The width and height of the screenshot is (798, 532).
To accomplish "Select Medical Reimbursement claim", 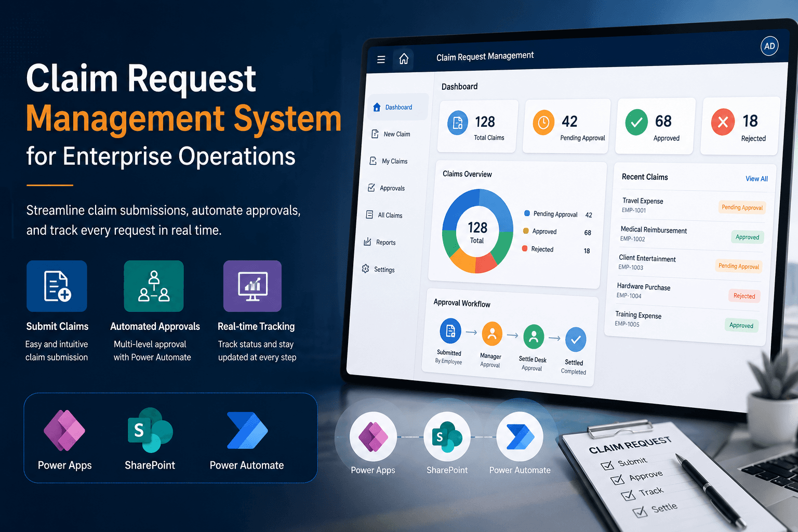I will coord(691,234).
